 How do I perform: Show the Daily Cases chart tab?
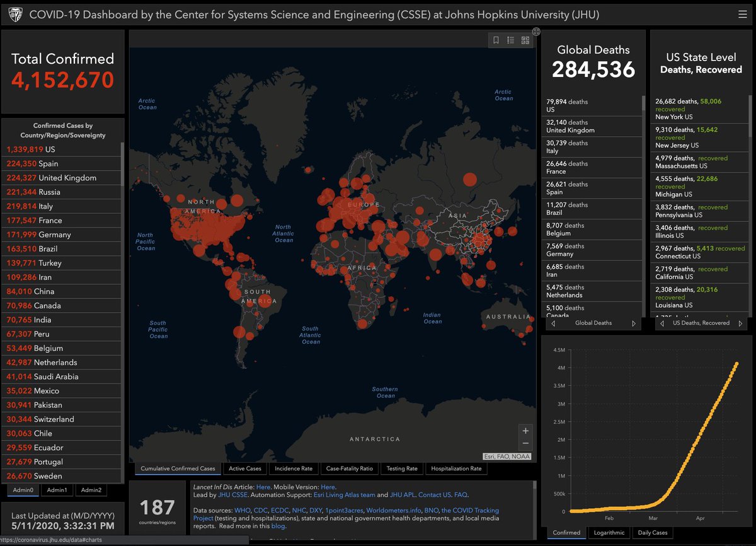tap(652, 533)
